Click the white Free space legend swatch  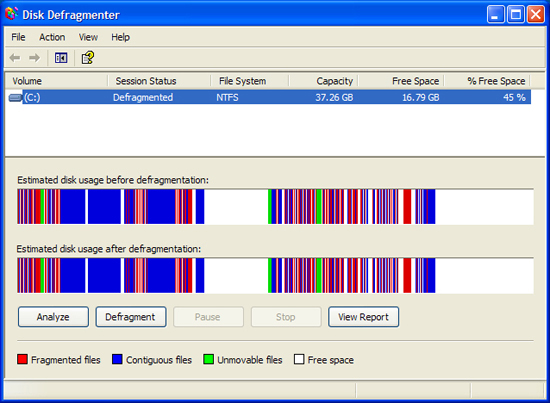coord(299,359)
